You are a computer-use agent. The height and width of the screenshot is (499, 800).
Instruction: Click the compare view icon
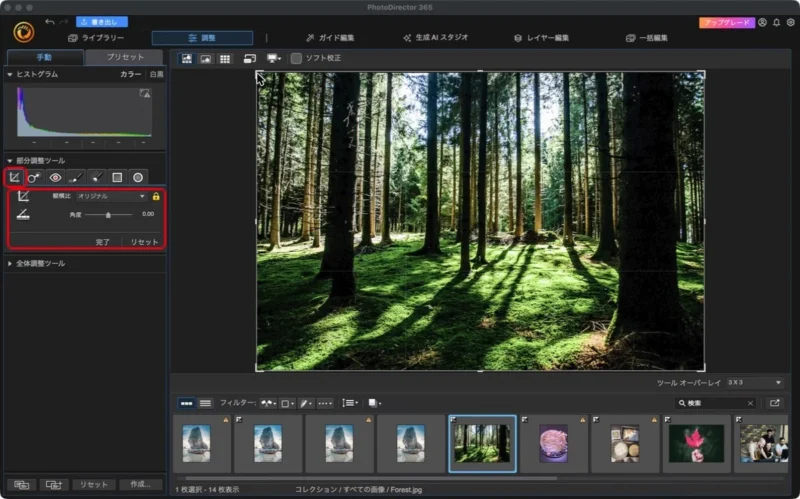point(249,59)
